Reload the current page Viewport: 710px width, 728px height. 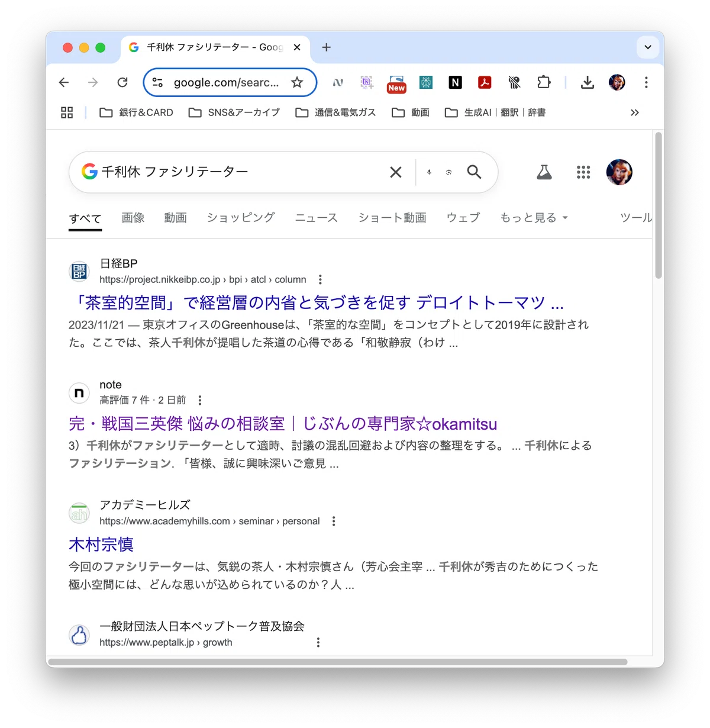point(122,82)
